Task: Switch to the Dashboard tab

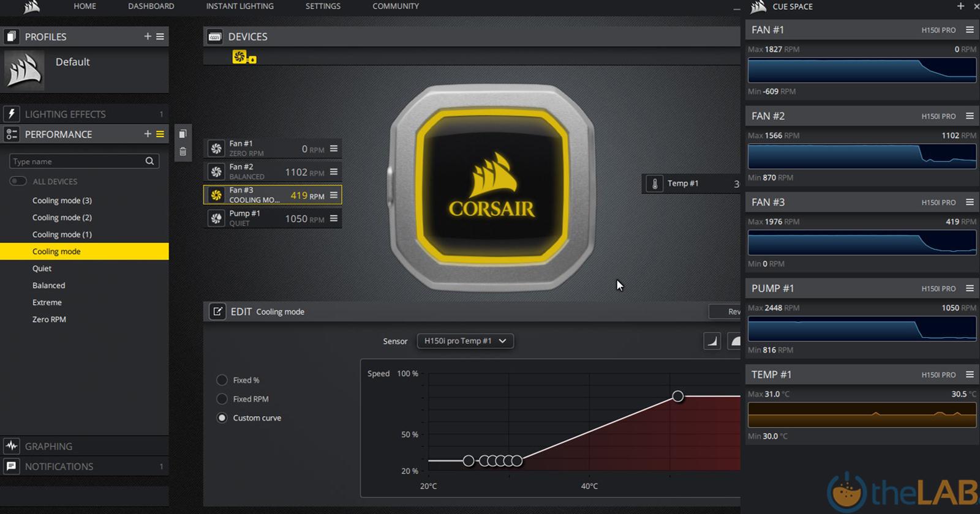Action: coord(151,6)
